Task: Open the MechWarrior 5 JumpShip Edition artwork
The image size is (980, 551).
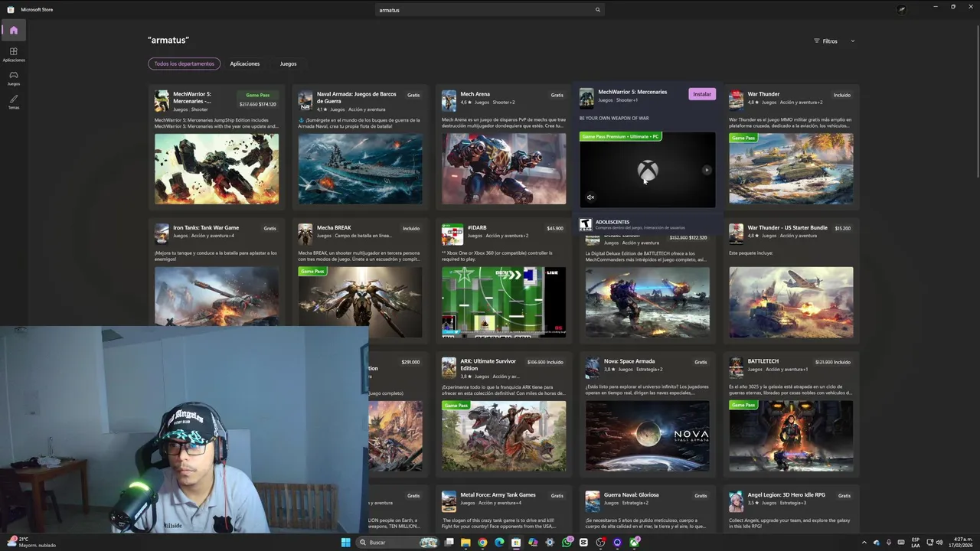Action: [217, 169]
